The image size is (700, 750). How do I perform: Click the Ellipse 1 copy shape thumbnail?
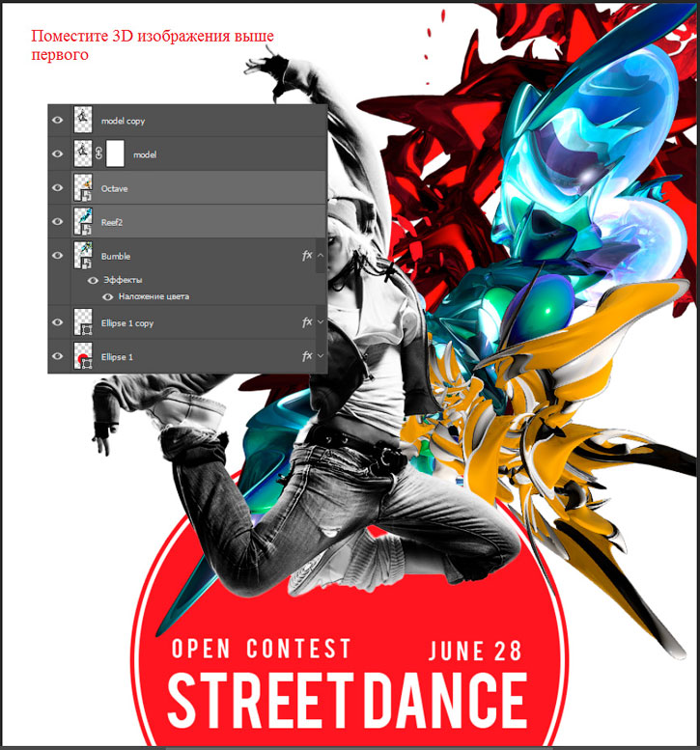point(83,322)
